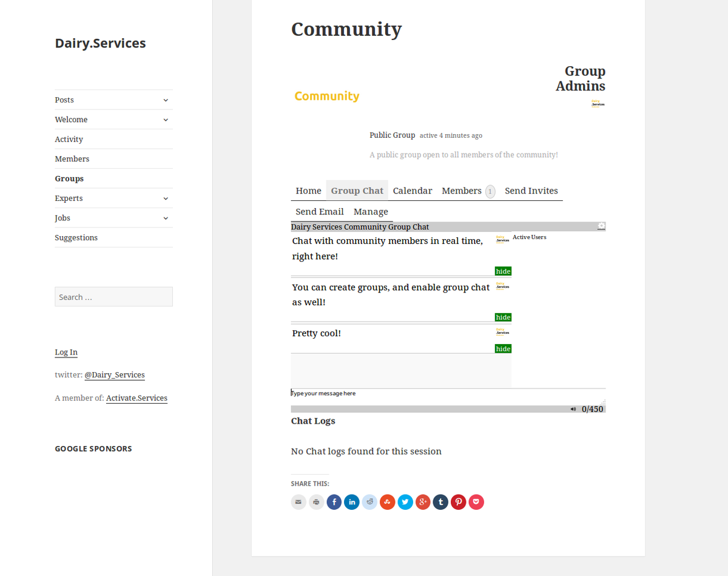The height and width of the screenshot is (576, 728).
Task: Hide the 'Chat with community members' message
Action: tap(503, 271)
